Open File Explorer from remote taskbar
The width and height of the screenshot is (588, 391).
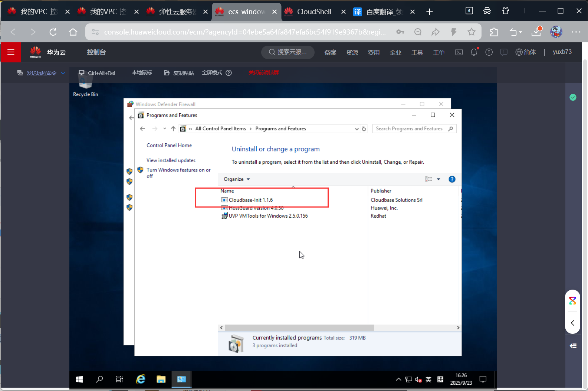click(x=161, y=379)
